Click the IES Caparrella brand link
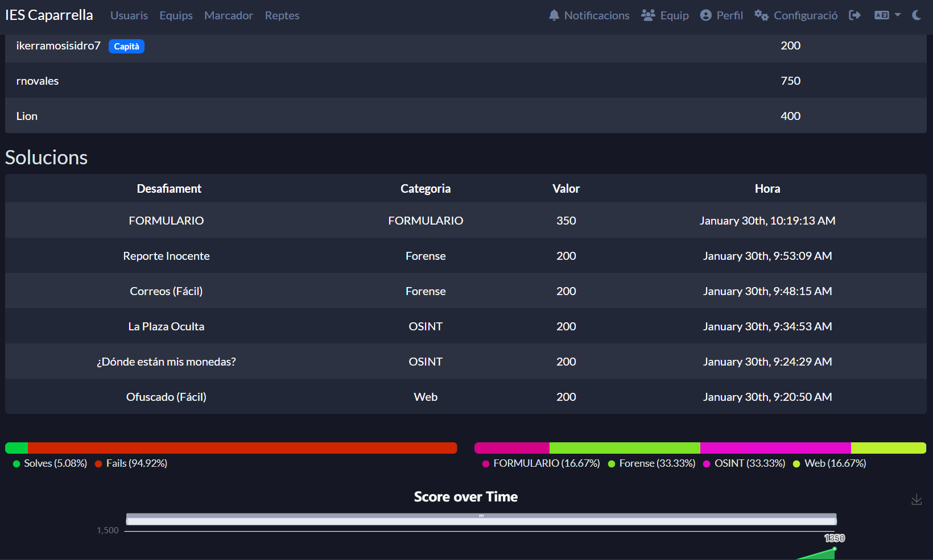Screen dimensions: 933x560 click(x=49, y=15)
